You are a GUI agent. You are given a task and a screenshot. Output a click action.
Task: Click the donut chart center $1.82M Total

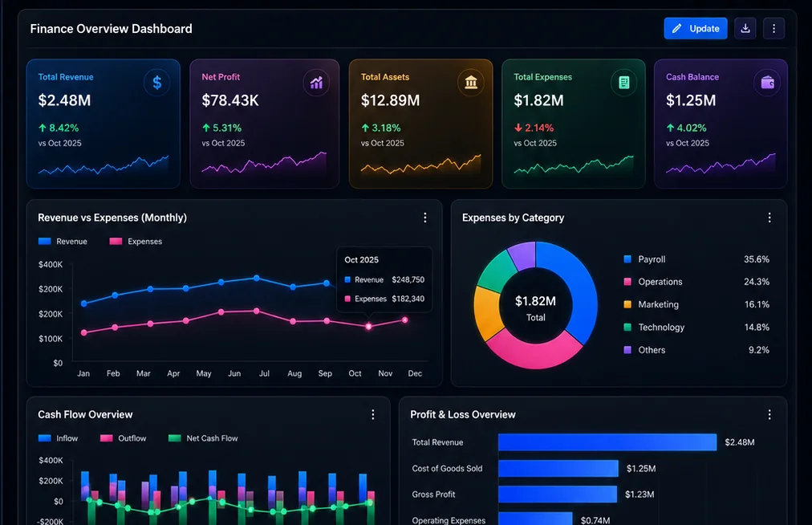[535, 308]
